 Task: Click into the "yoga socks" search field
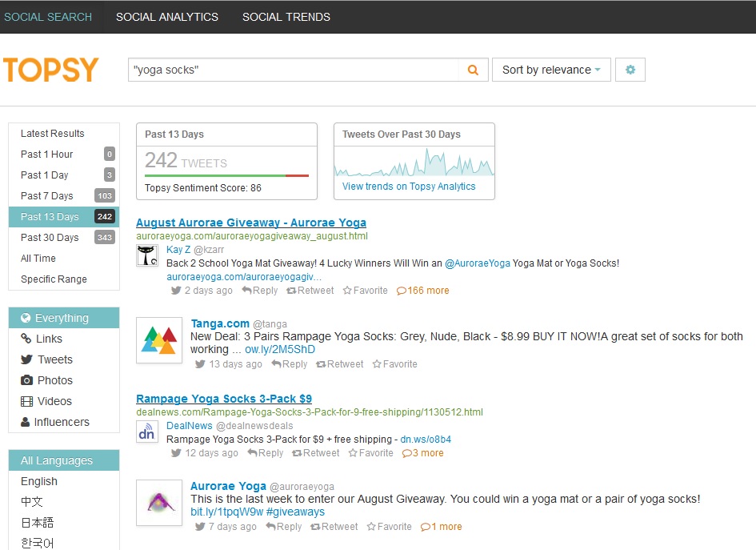(x=294, y=70)
